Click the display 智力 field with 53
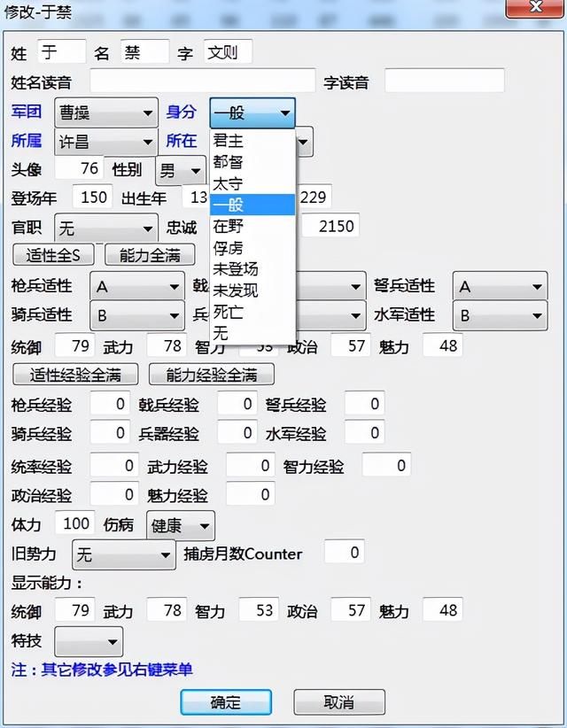The width and height of the screenshot is (567, 728). pyautogui.click(x=259, y=609)
